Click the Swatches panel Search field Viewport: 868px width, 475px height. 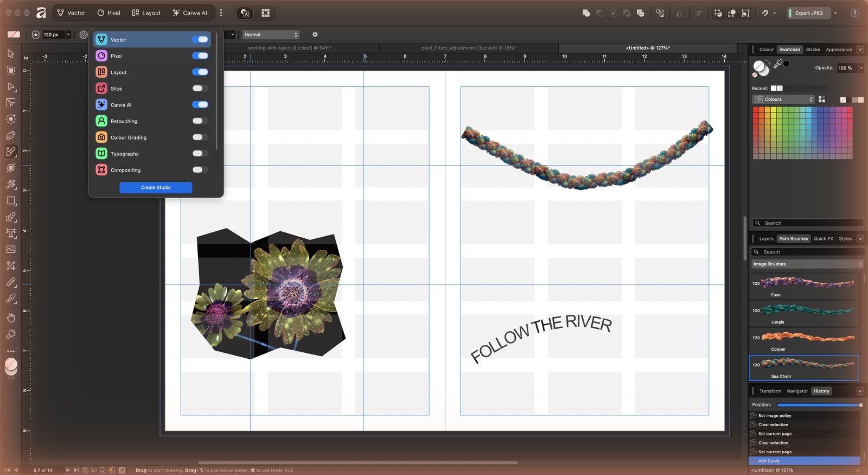tap(808, 223)
